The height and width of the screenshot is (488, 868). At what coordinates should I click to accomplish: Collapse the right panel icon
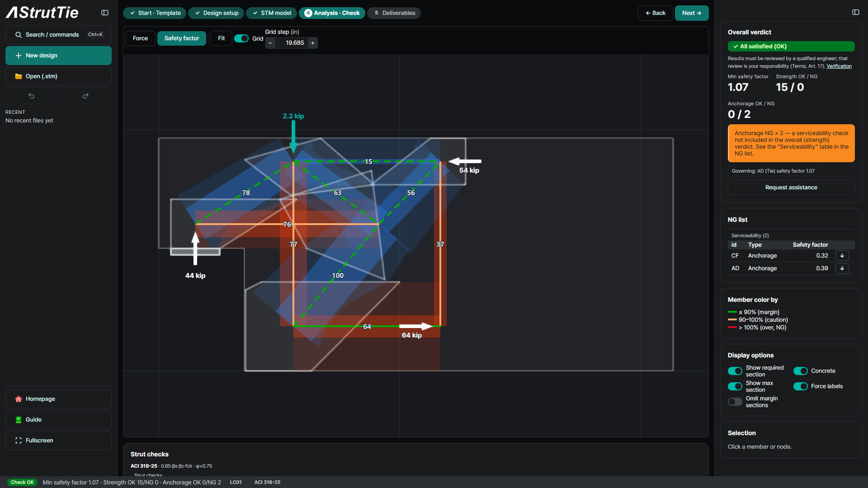[856, 12]
